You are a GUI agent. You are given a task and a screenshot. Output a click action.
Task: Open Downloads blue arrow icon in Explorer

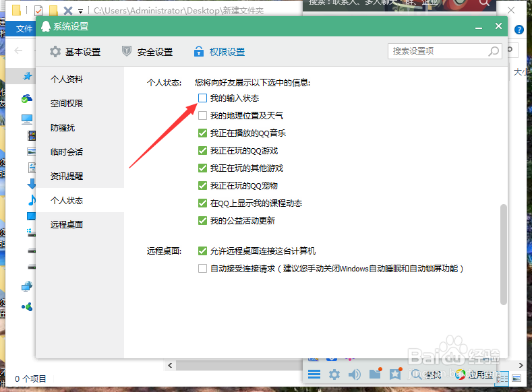pyautogui.click(x=32, y=184)
